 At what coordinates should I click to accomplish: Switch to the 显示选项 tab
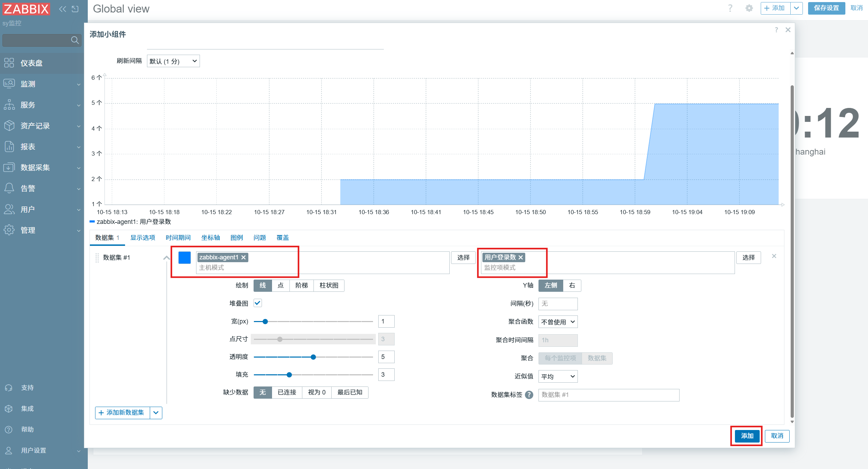(x=142, y=237)
